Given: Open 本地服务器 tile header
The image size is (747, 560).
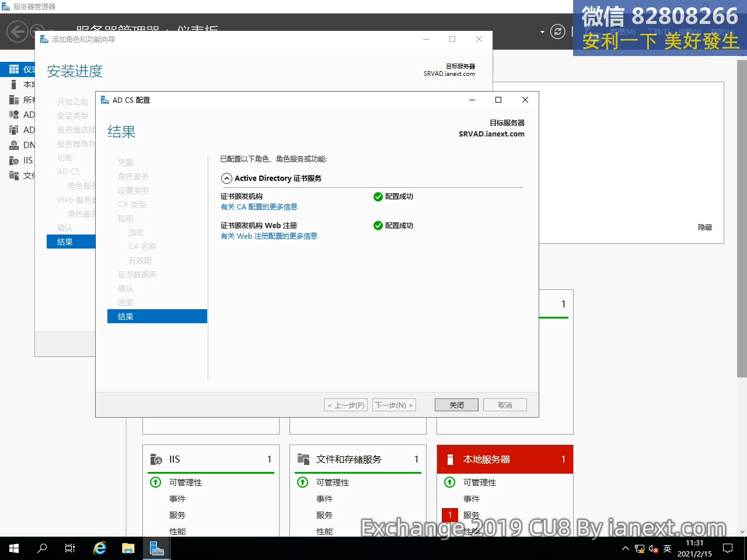Looking at the screenshot, I should pyautogui.click(x=505, y=459).
